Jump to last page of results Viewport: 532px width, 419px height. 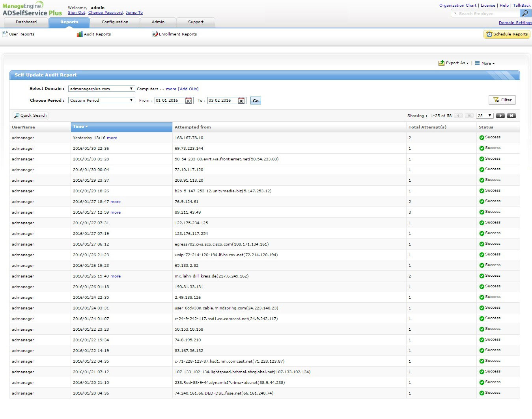[x=511, y=116]
